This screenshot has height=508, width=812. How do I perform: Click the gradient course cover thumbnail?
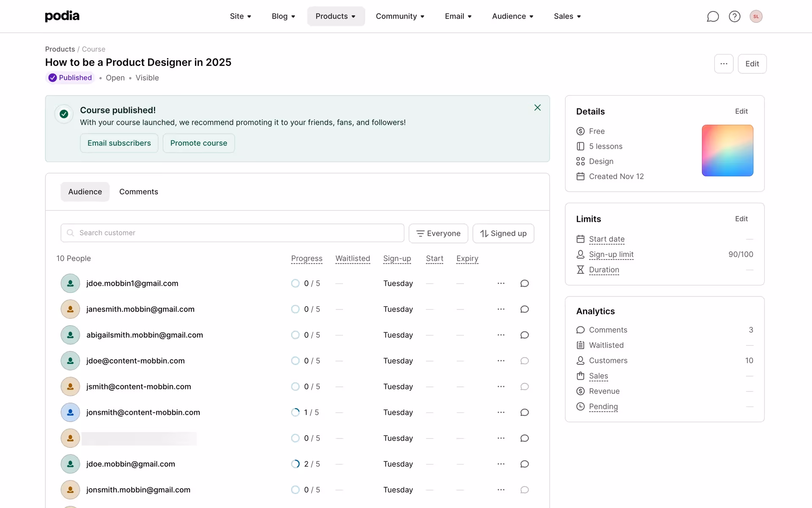[x=727, y=150]
